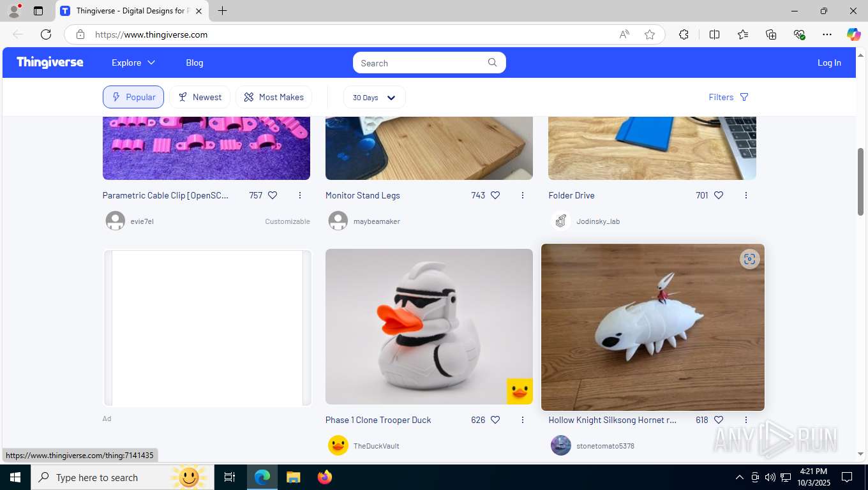Open the Folder Drive title link

pyautogui.click(x=571, y=195)
